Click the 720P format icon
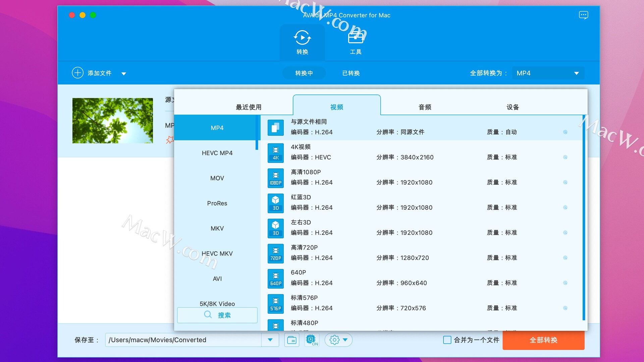Viewport: 644px width, 362px height. click(x=275, y=253)
